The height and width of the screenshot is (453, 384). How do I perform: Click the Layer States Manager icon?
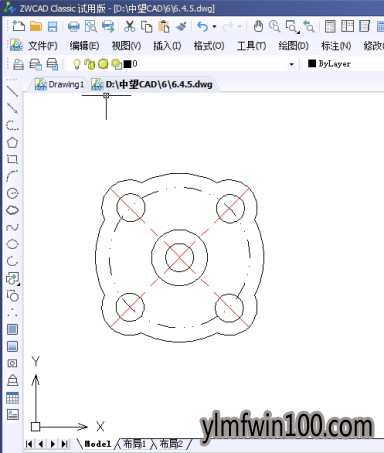(52, 64)
